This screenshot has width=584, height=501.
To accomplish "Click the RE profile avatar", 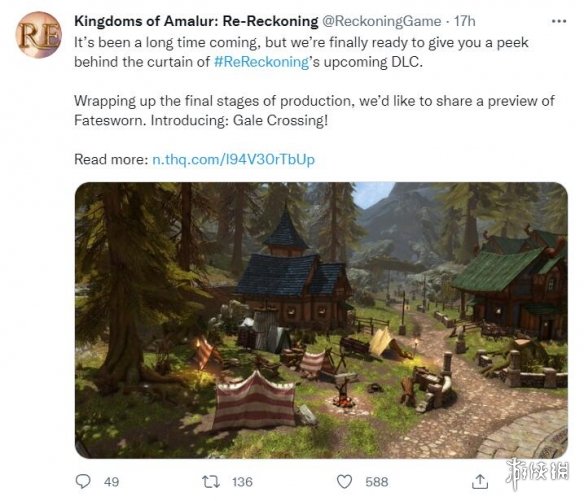I will click(39, 35).
